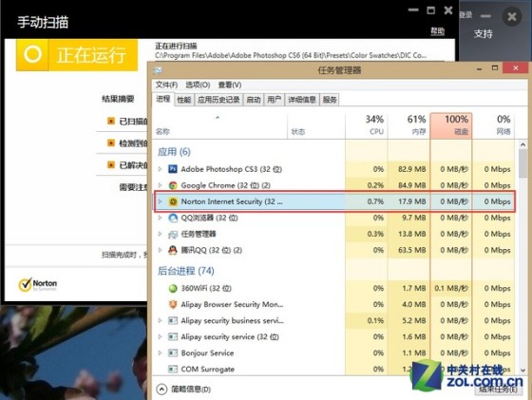Viewport: 532px width, 400px height.
Task: Switch to the 应用历史记录 tab
Action: 218,100
